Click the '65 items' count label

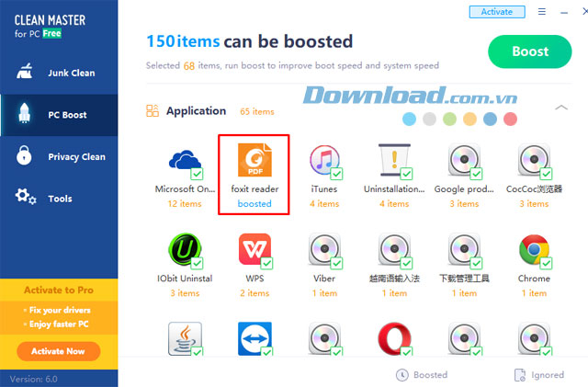[257, 111]
